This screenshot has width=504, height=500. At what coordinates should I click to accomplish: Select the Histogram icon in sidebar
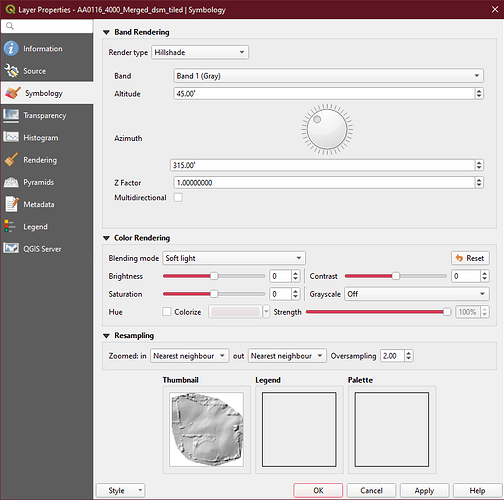tap(11, 137)
